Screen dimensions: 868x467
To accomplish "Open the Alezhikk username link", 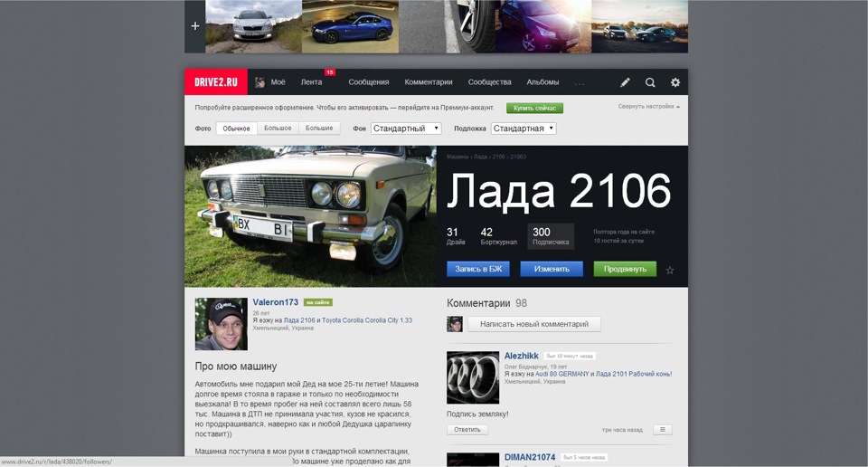I will 522,356.
